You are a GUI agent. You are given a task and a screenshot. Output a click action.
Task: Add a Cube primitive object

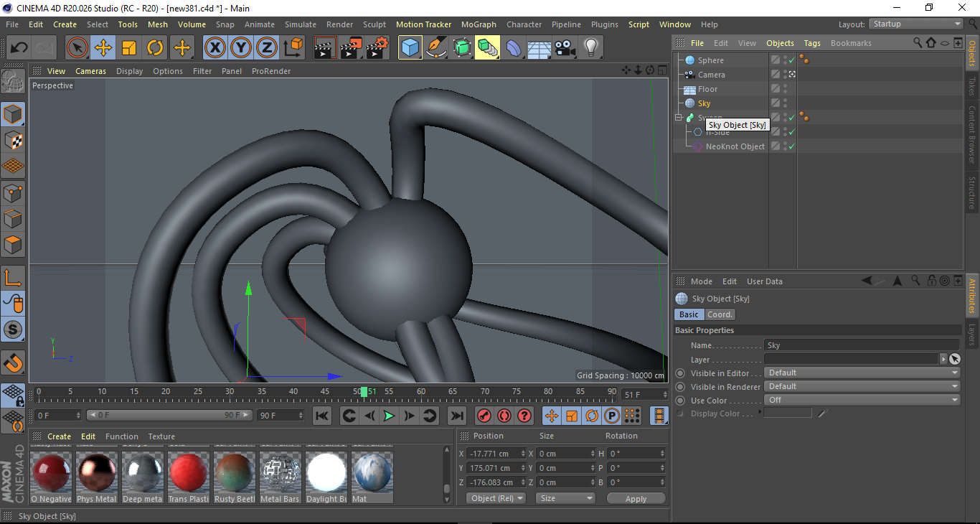pos(410,48)
